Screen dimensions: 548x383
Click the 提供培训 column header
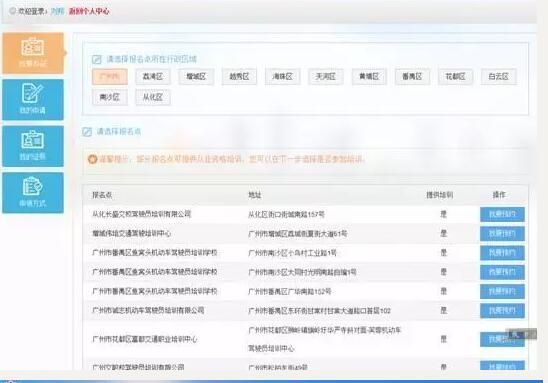440,195
